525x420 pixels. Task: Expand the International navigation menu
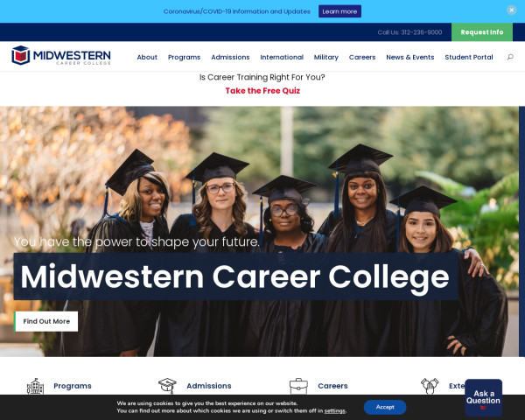pos(282,57)
